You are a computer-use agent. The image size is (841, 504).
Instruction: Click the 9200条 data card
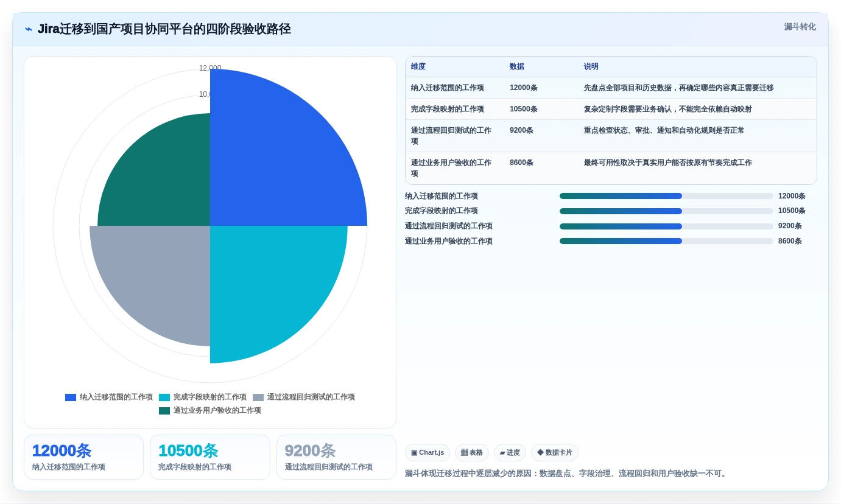pyautogui.click(x=336, y=457)
